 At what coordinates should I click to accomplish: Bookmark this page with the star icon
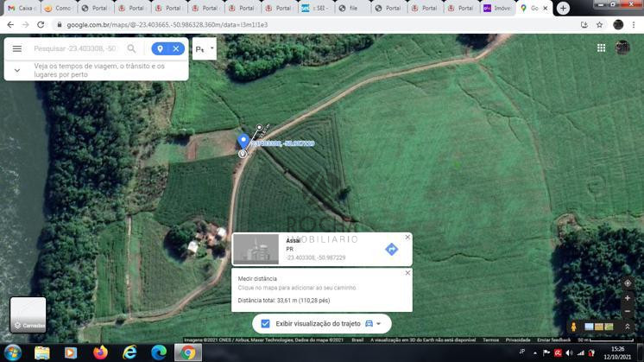pyautogui.click(x=600, y=25)
